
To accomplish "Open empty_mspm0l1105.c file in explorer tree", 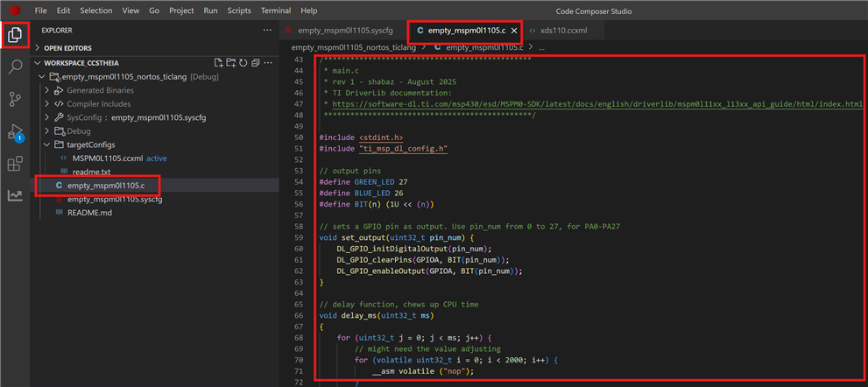I will [x=108, y=186].
